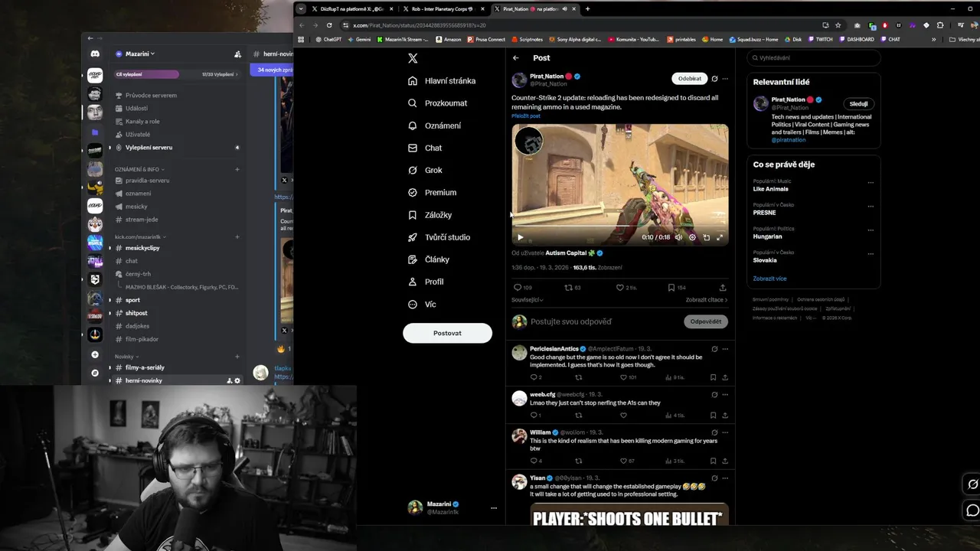Repost the main post showing 63
Viewport: 980px width, 551px height.
pyautogui.click(x=573, y=288)
